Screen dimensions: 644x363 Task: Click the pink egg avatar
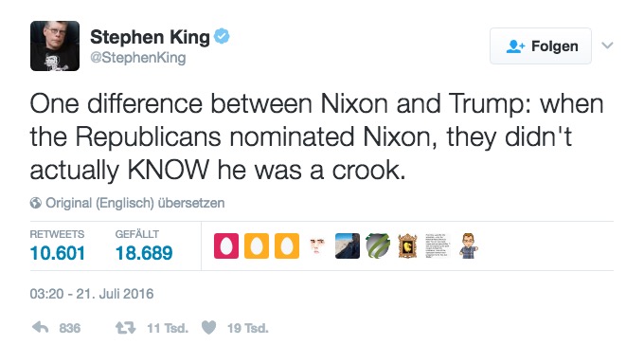coord(226,245)
